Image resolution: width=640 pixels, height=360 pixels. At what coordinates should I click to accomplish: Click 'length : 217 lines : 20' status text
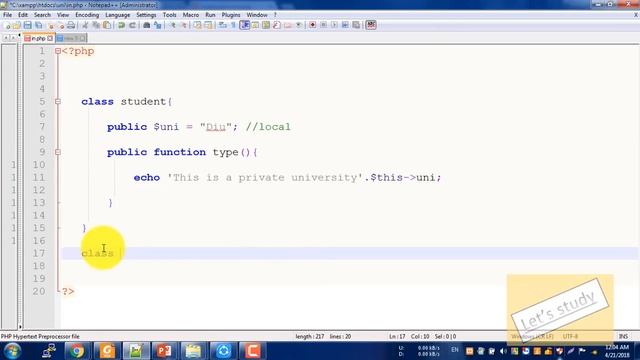323,336
